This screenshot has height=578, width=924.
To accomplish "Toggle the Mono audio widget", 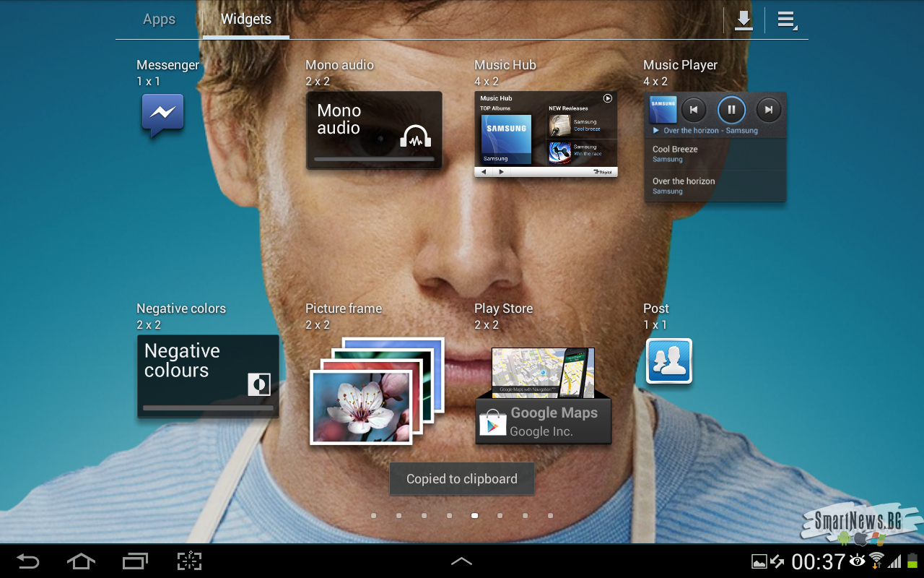I will 374,130.
